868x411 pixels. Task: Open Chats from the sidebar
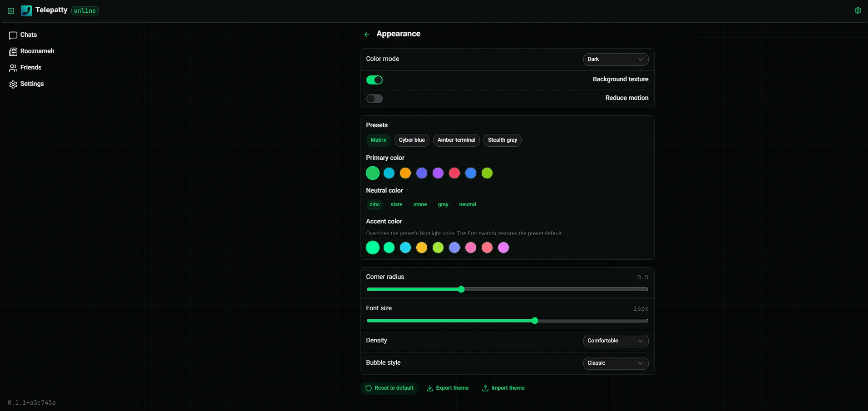click(x=23, y=35)
